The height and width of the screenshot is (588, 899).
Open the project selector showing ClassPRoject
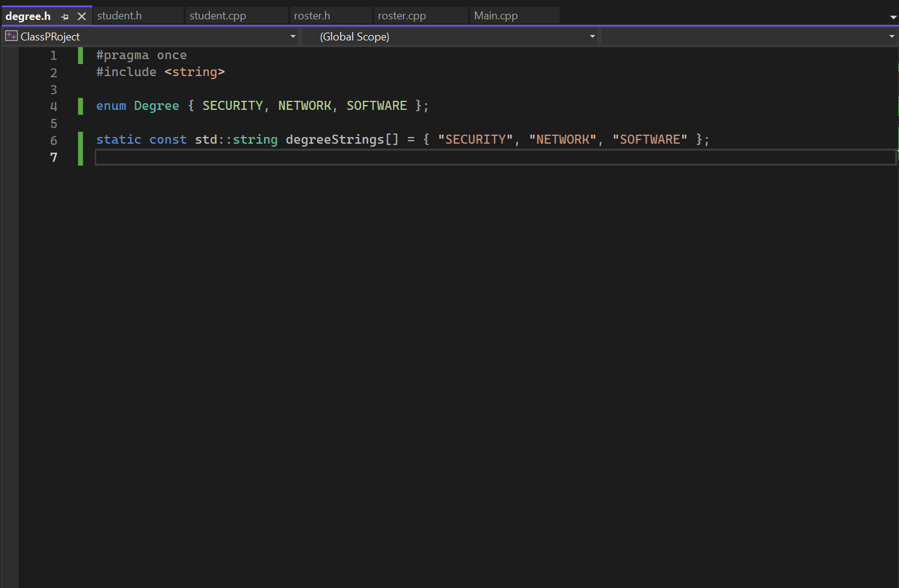pyautogui.click(x=151, y=36)
